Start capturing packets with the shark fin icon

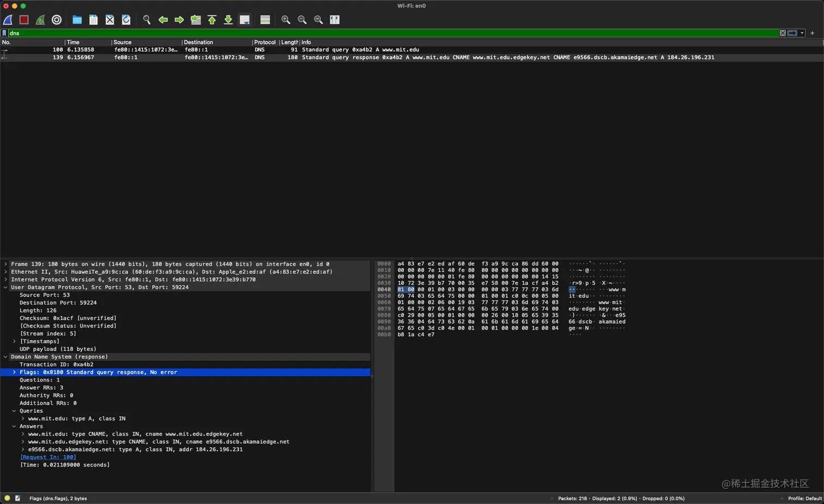[x=8, y=20]
